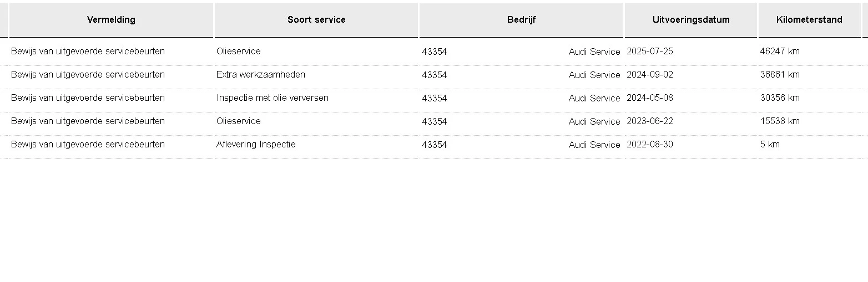Sort by the Soort service column header
This screenshot has width=868, height=282.
[x=316, y=20]
